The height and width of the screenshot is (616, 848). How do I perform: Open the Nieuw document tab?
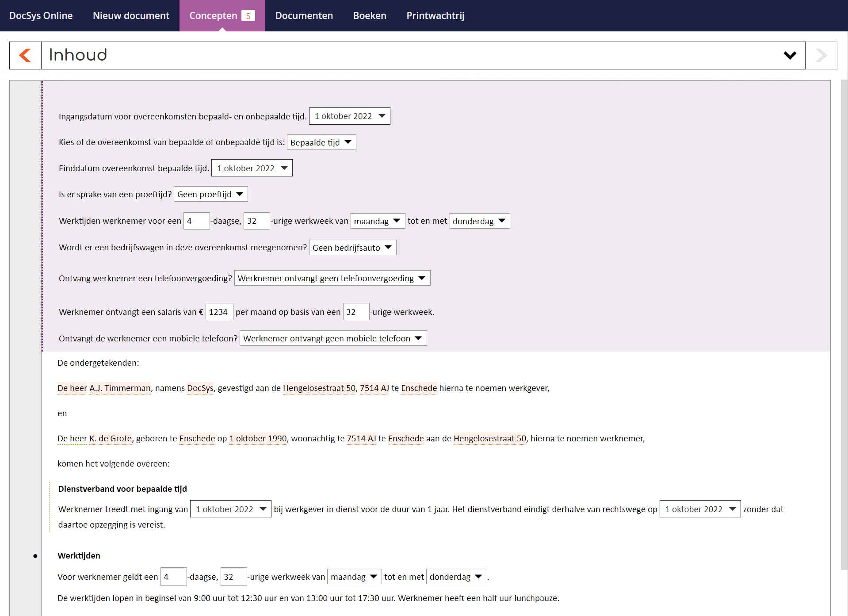[131, 16]
